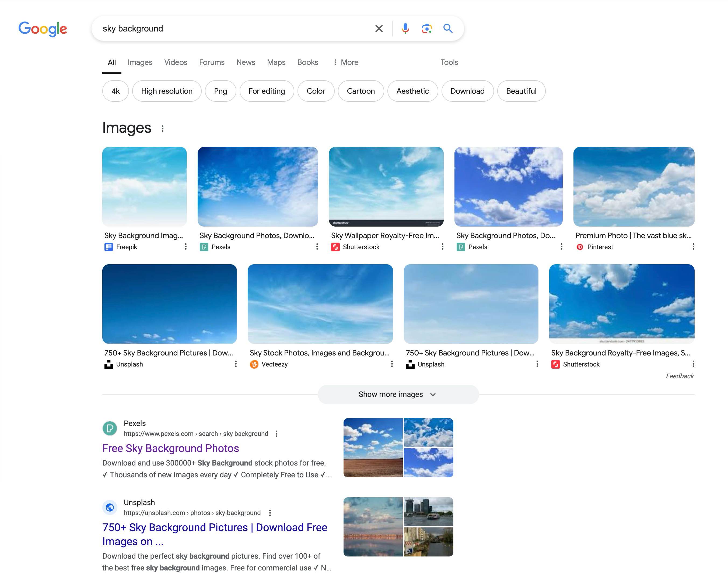Viewport: 728px width, 585px height.
Task: Click the Freepik source icon
Action: pyautogui.click(x=109, y=247)
